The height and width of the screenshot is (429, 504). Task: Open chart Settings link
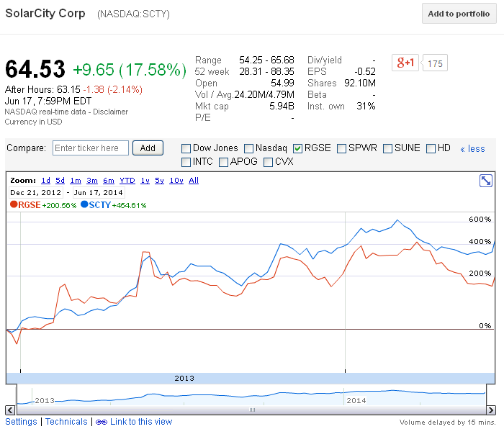pos(21,422)
